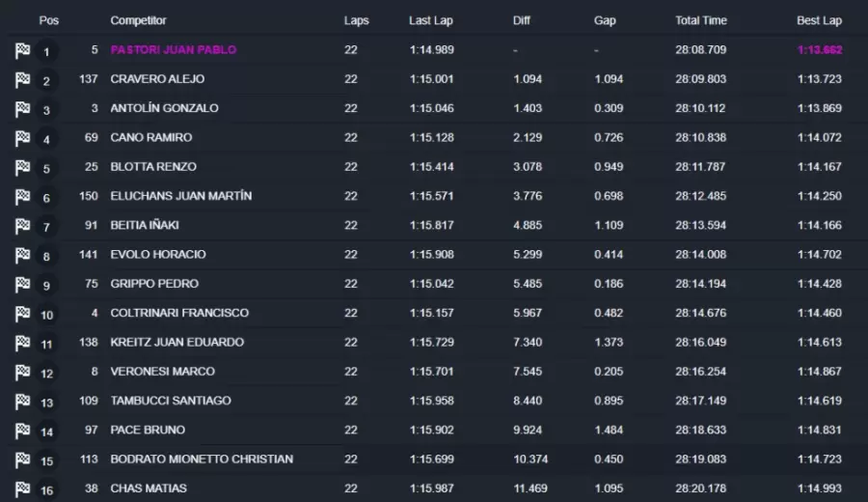868x502 pixels.
Task: Click the Best Lap column header
Action: click(819, 20)
